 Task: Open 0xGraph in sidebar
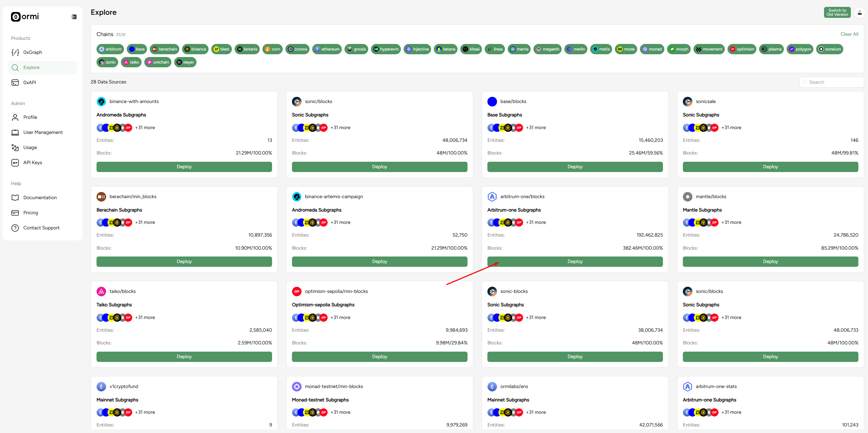pos(33,52)
